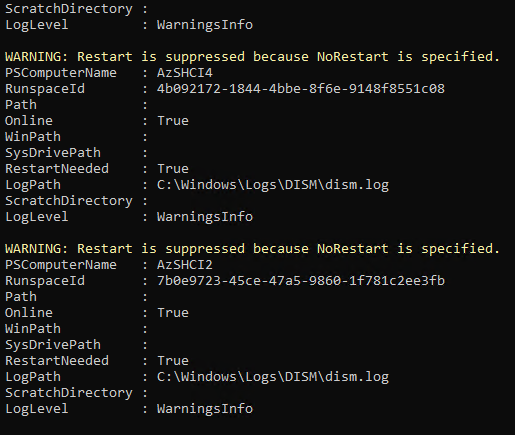Click RestartNeeded True value for AzSHCI4
The height and width of the screenshot is (435, 515).
[x=173, y=169]
